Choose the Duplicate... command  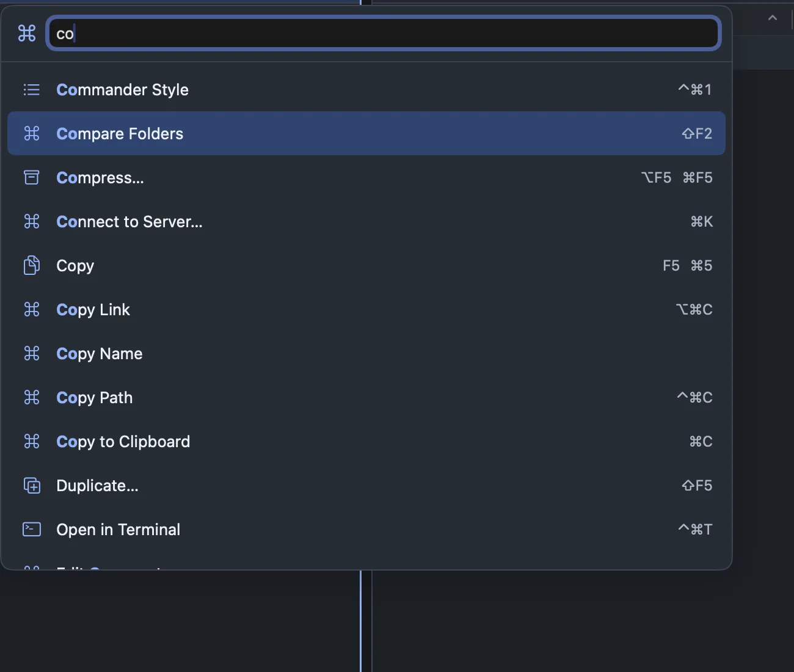tap(366, 486)
